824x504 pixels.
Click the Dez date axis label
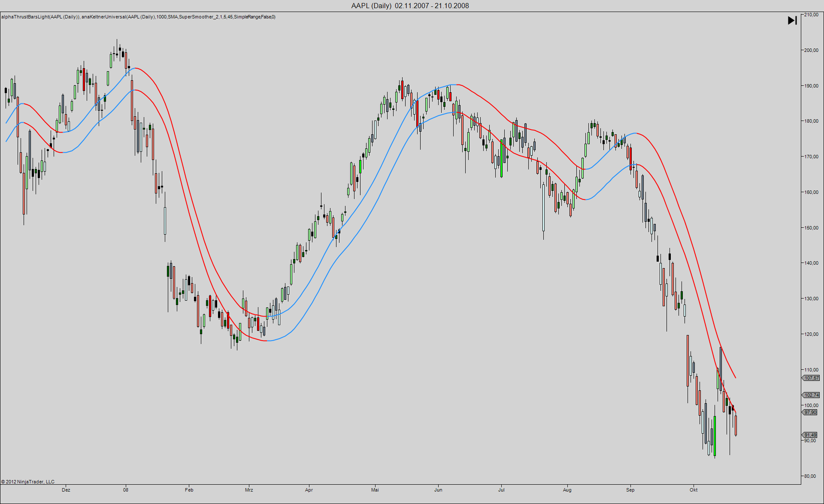coord(66,490)
